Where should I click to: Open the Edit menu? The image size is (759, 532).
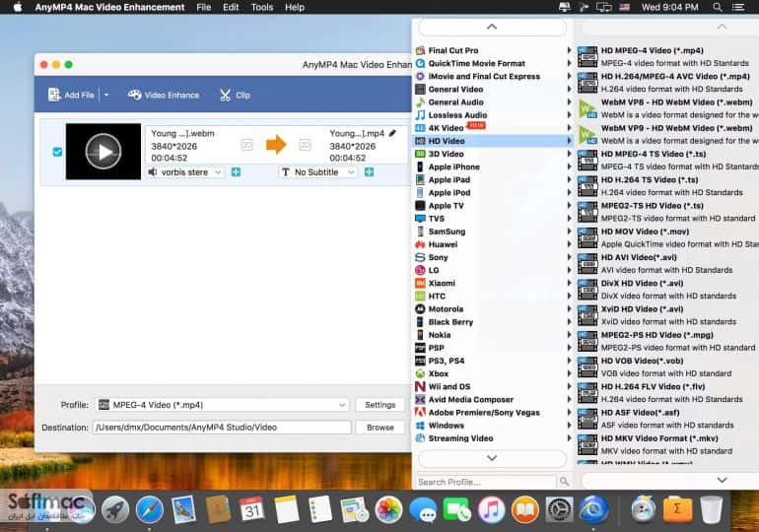[x=231, y=7]
